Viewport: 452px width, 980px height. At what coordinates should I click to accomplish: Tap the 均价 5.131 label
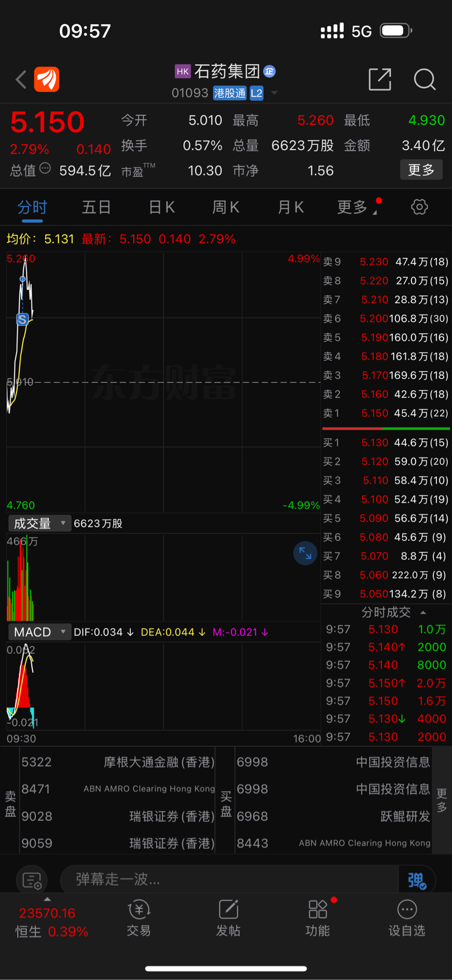pos(41,239)
